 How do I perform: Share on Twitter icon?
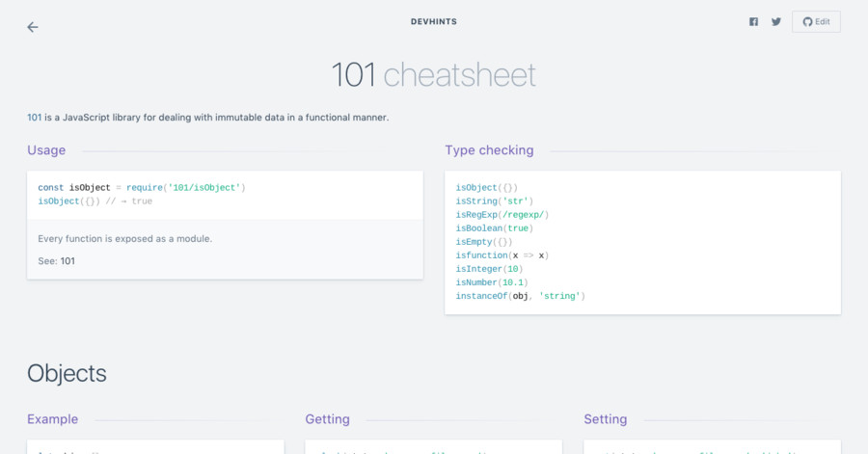pyautogui.click(x=776, y=22)
